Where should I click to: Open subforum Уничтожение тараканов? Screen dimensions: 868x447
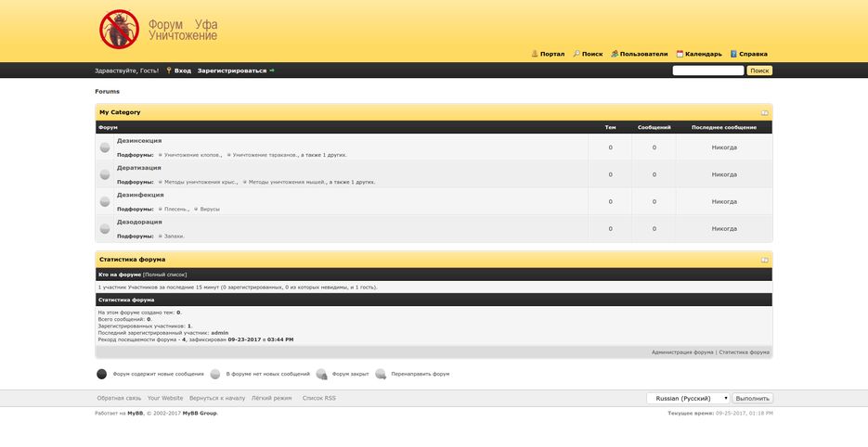tap(266, 156)
